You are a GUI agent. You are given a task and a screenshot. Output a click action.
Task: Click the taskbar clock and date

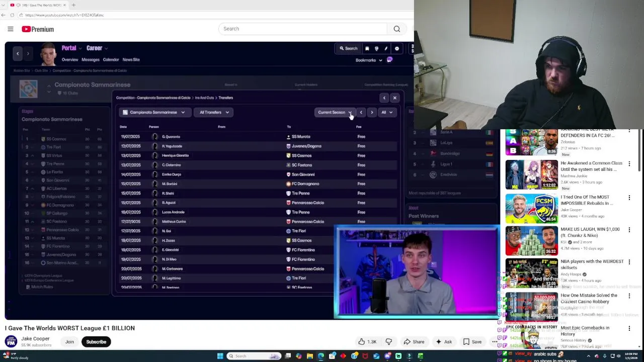[630, 356]
